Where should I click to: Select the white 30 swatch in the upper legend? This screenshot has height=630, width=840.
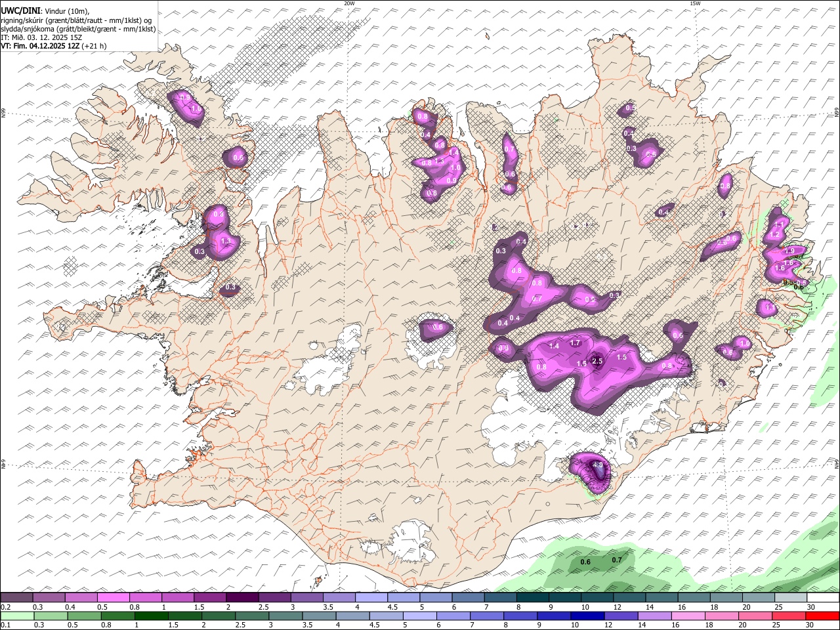822,597
